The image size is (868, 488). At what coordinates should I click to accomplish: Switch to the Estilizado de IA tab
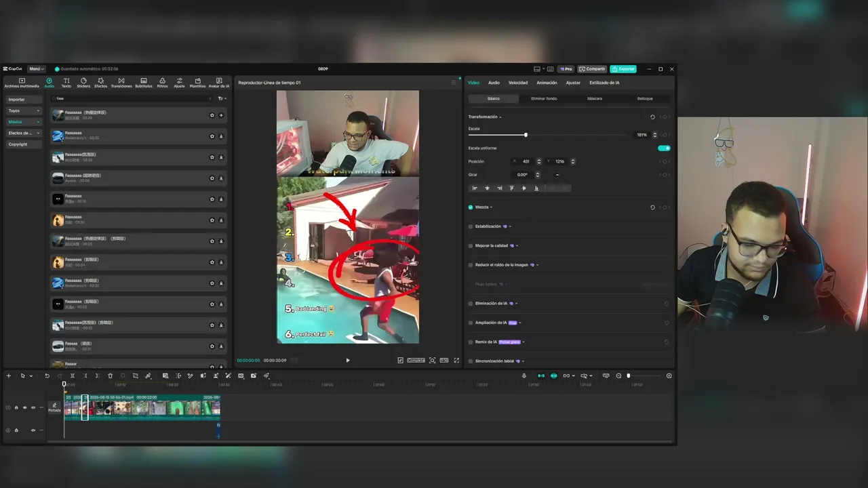click(x=604, y=83)
